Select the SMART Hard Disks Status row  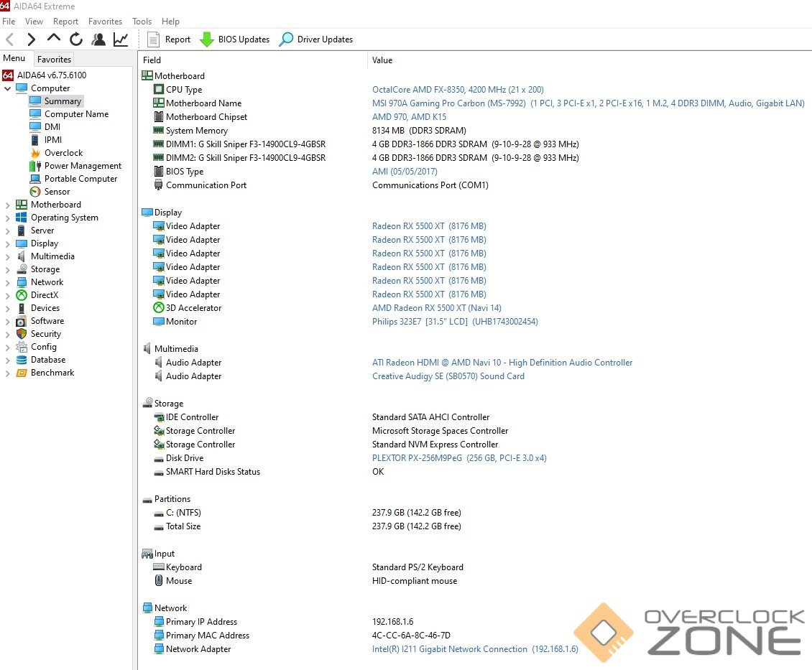[474, 471]
